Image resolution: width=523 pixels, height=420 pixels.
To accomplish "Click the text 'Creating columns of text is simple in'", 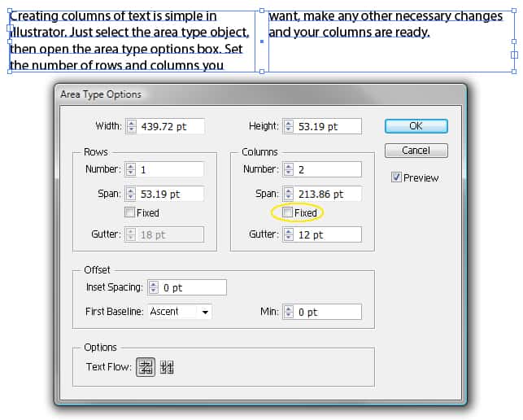I will pos(113,16).
